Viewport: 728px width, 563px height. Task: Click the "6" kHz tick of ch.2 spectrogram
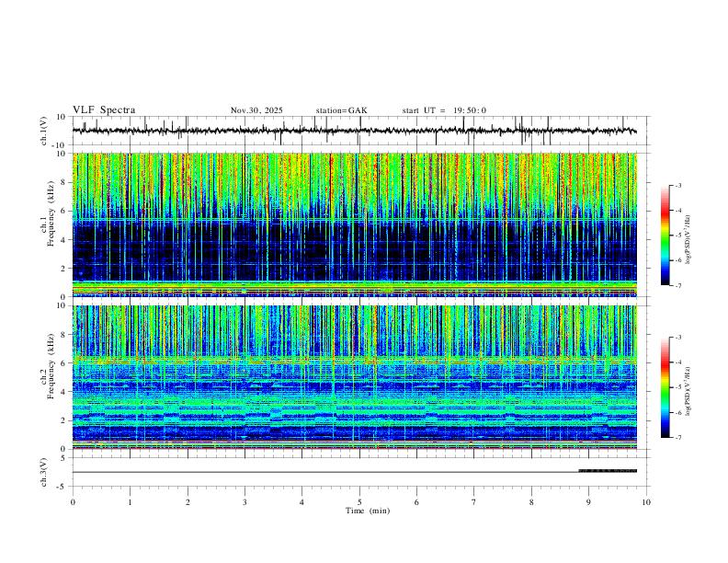click(x=63, y=363)
